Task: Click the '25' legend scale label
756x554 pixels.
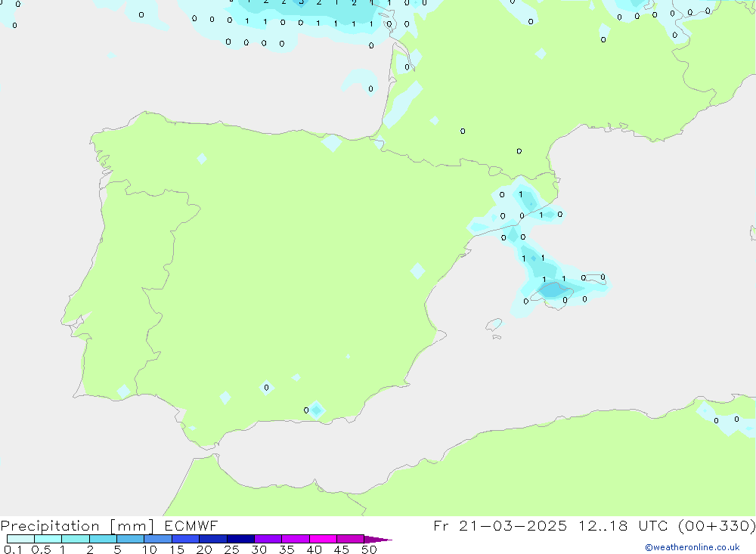Action: 232,549
